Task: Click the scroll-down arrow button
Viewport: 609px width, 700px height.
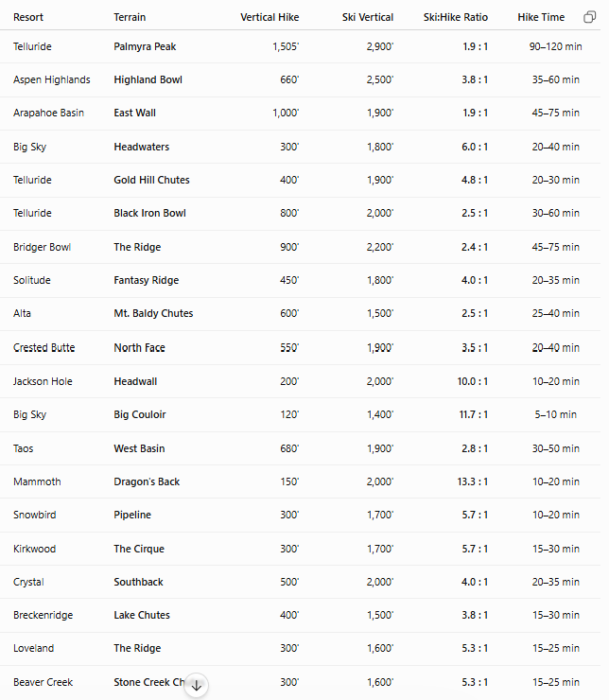Action: (x=197, y=685)
